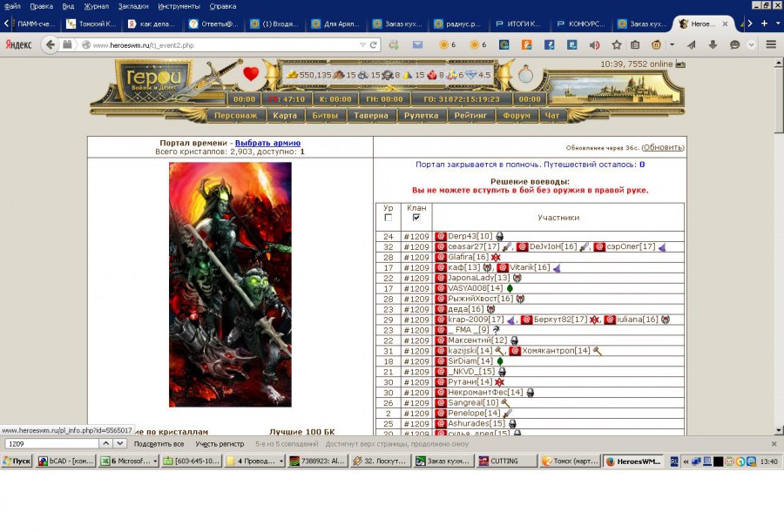Image resolution: width=784 pixels, height=532 pixels.
Task: Open address bar history dropdown
Action: 362,45
